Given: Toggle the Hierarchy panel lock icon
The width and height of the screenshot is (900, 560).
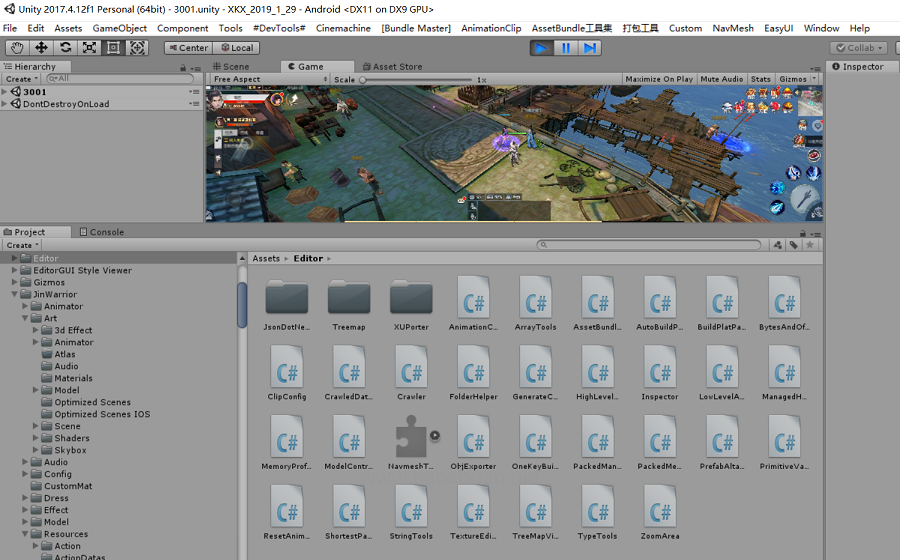Looking at the screenshot, I should tap(183, 68).
